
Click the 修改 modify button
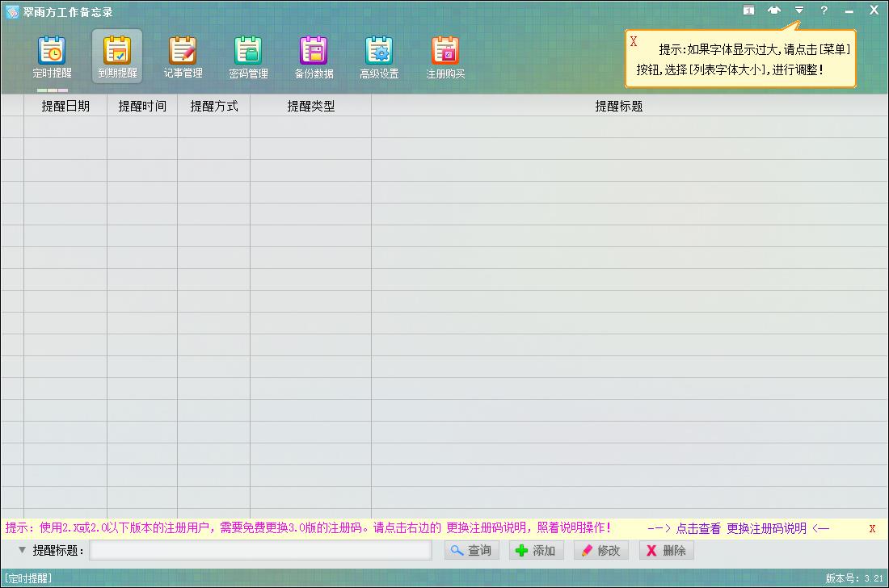[600, 550]
